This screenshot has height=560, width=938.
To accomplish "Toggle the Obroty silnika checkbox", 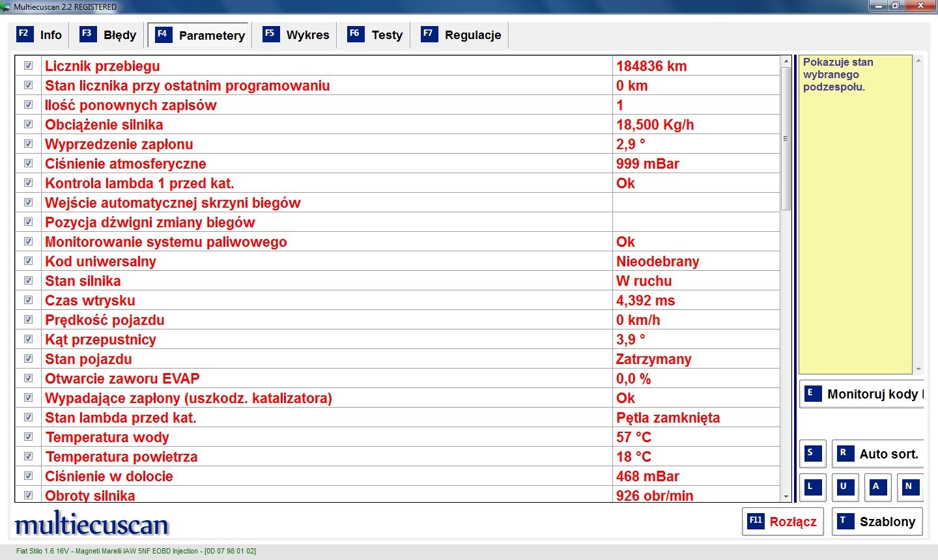I will 28,496.
